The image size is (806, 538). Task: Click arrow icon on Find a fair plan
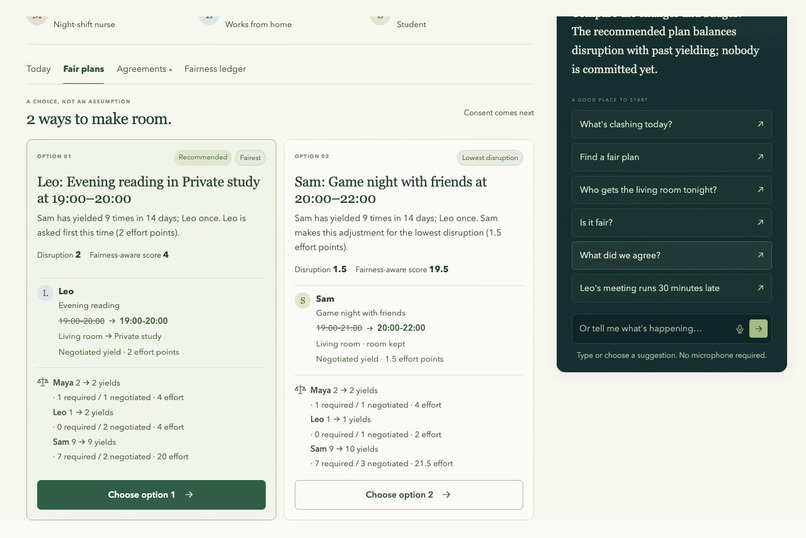[x=760, y=157]
